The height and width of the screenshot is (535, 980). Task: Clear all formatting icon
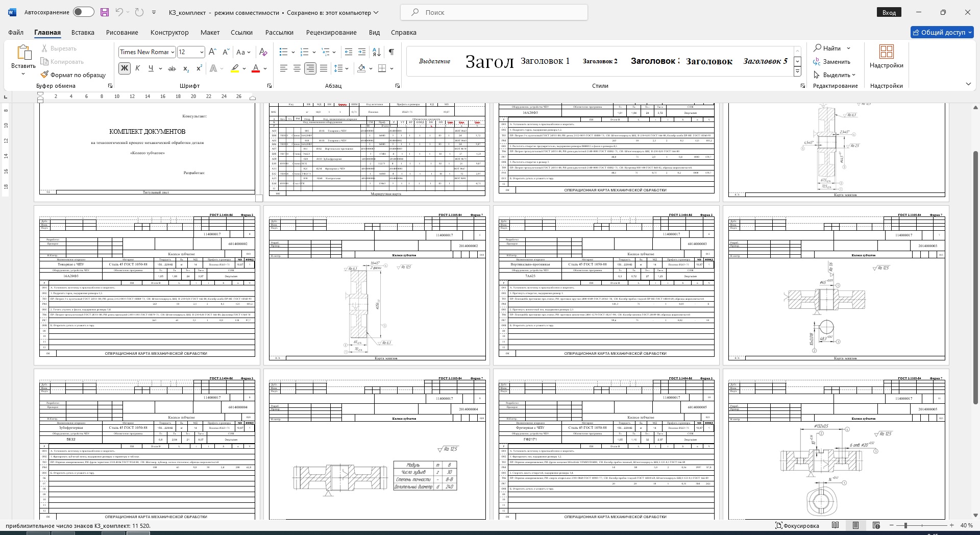pyautogui.click(x=263, y=52)
